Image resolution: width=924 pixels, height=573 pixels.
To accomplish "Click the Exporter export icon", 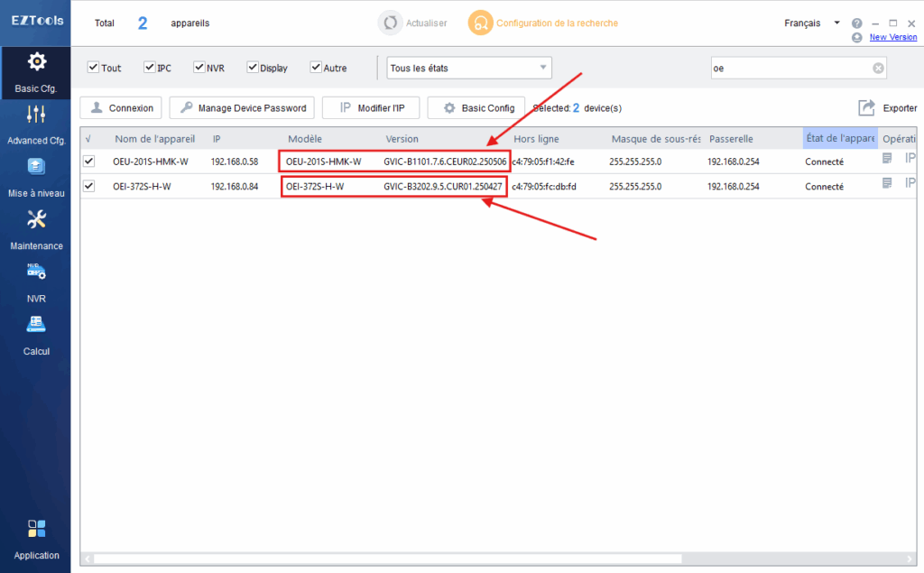I will click(x=866, y=108).
